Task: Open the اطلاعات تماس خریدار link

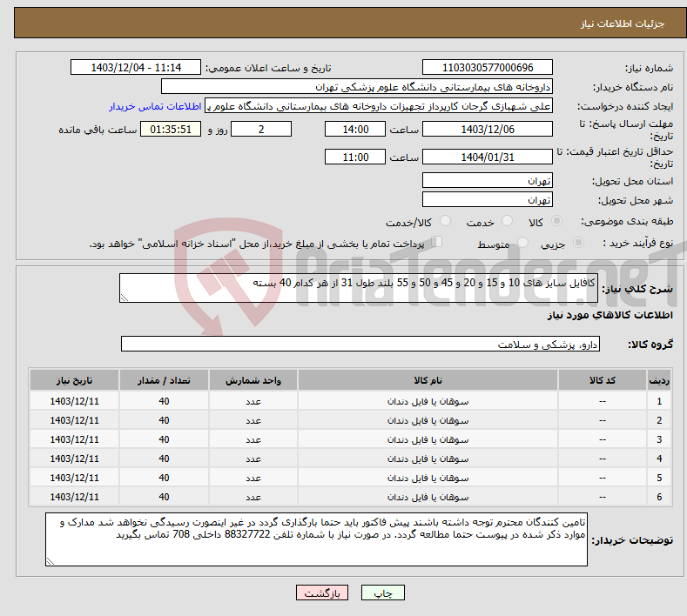Action: (155, 106)
